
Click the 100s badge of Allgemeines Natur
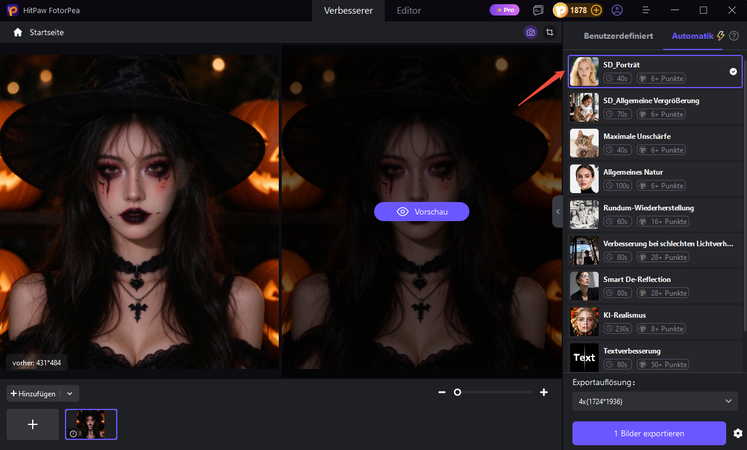[618, 186]
